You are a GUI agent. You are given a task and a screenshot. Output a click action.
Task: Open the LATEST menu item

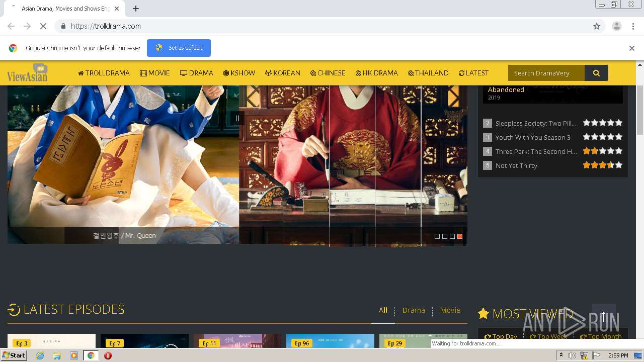[473, 73]
